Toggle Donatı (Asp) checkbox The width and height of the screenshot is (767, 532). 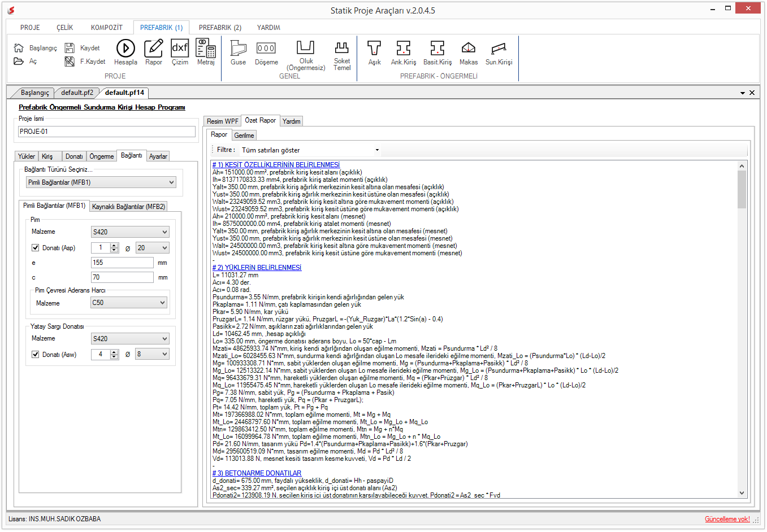(35, 247)
